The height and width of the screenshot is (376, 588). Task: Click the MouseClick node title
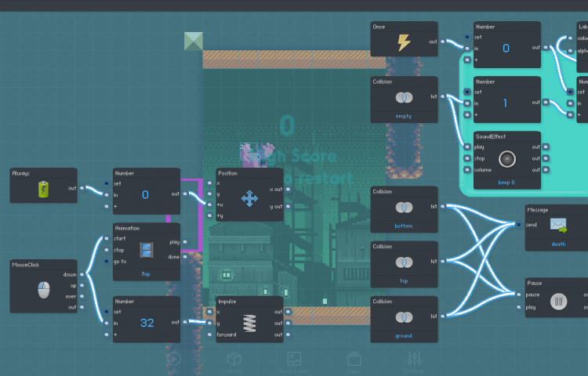(x=26, y=265)
